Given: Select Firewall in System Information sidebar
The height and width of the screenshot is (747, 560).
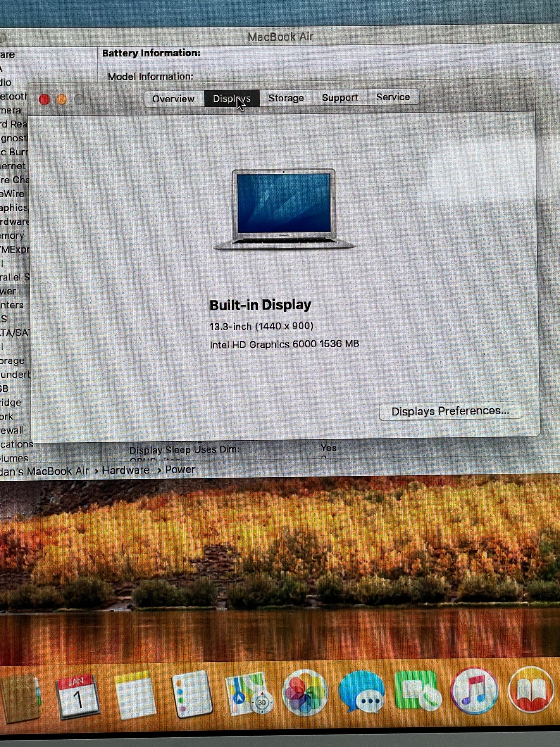Looking at the screenshot, I should coord(12,430).
